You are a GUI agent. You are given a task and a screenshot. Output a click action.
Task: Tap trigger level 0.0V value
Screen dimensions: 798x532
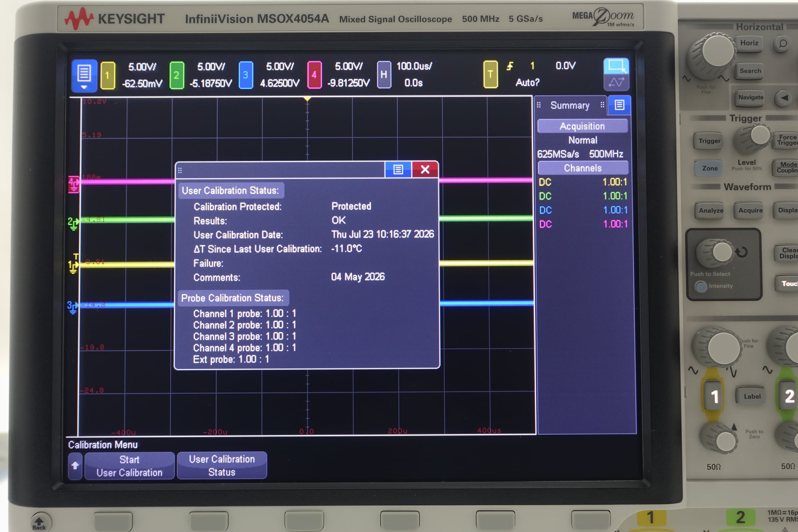pos(565,65)
